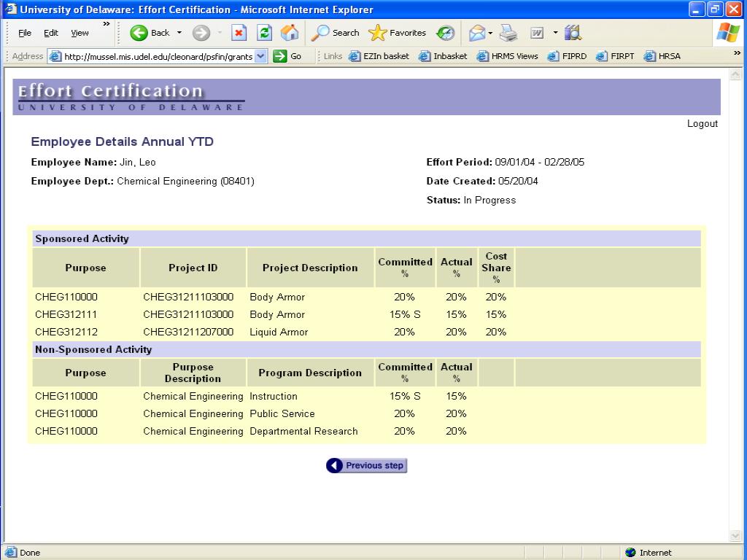The width and height of the screenshot is (747, 560).
Task: Click the Edit with Word icon
Action: (537, 33)
